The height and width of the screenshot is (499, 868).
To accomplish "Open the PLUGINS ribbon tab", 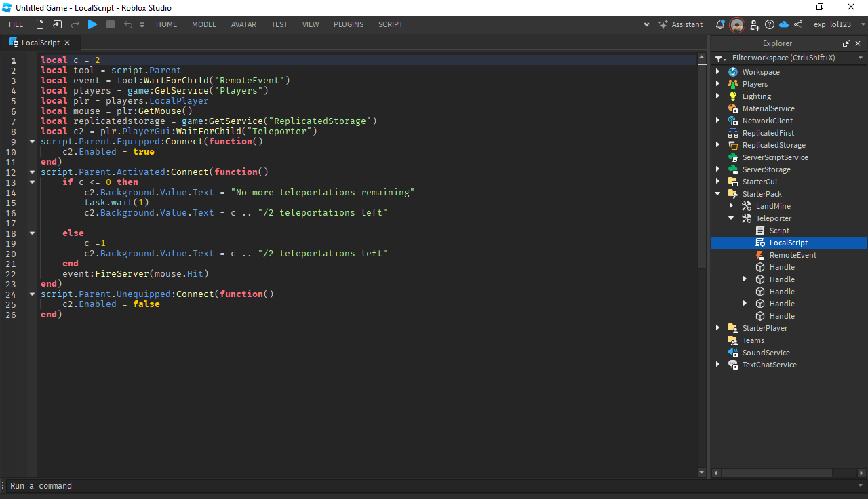I will 349,24.
